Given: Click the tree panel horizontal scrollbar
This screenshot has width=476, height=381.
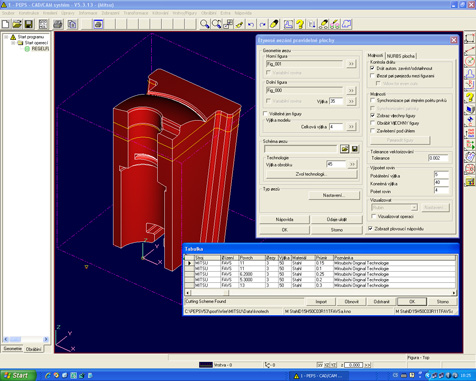Looking at the screenshot, I should coord(26,339).
